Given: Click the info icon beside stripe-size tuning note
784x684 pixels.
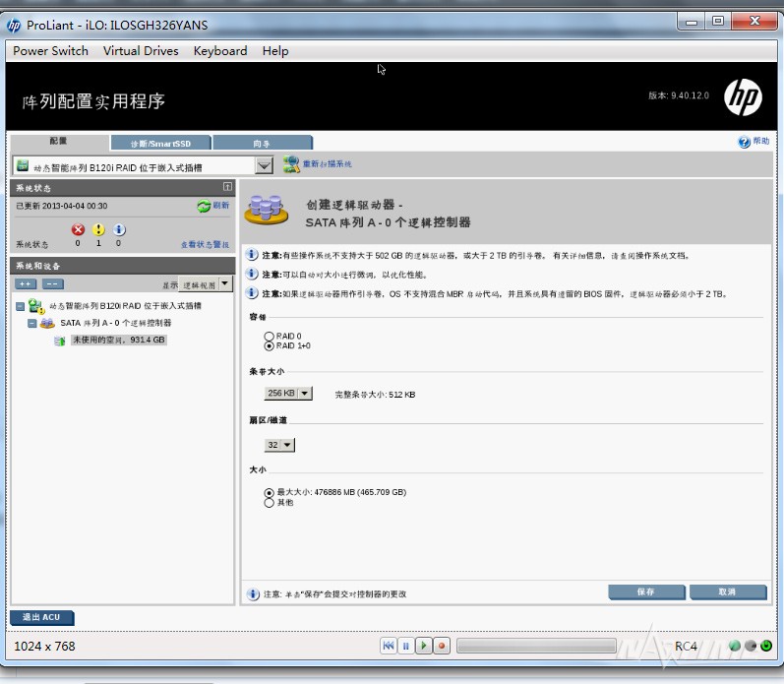Looking at the screenshot, I should [253, 274].
